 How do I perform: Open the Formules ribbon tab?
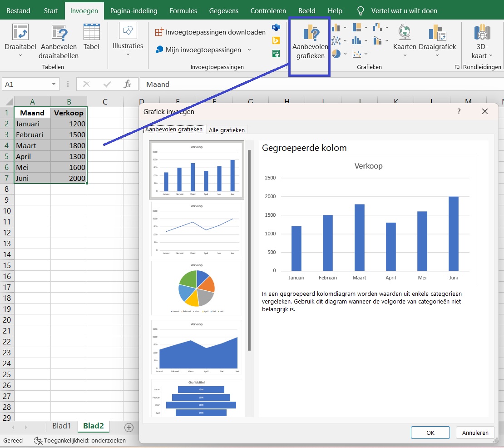point(183,10)
